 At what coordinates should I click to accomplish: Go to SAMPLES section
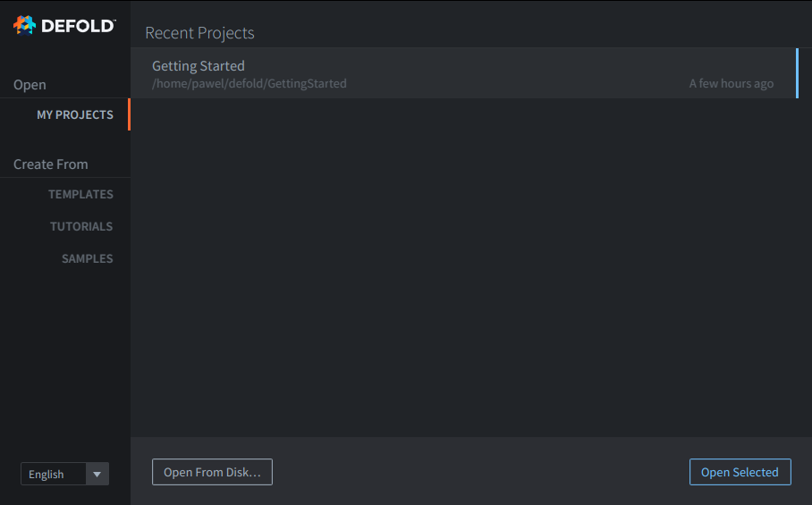click(88, 258)
